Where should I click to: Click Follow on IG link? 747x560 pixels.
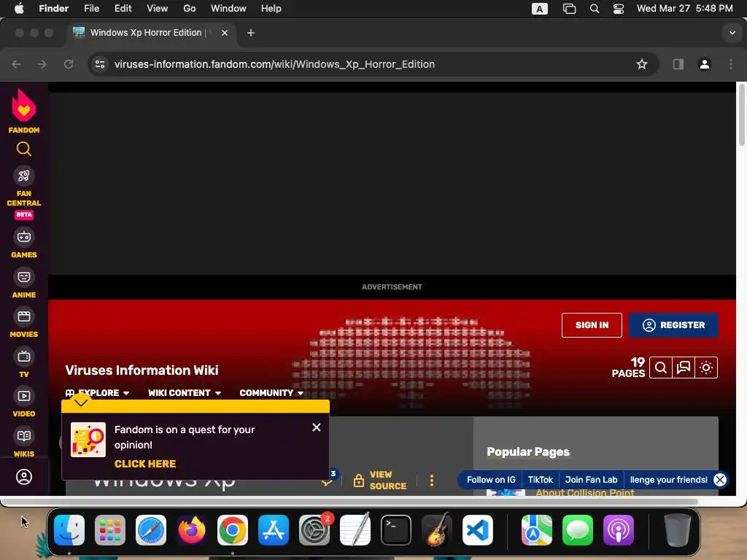(x=491, y=480)
